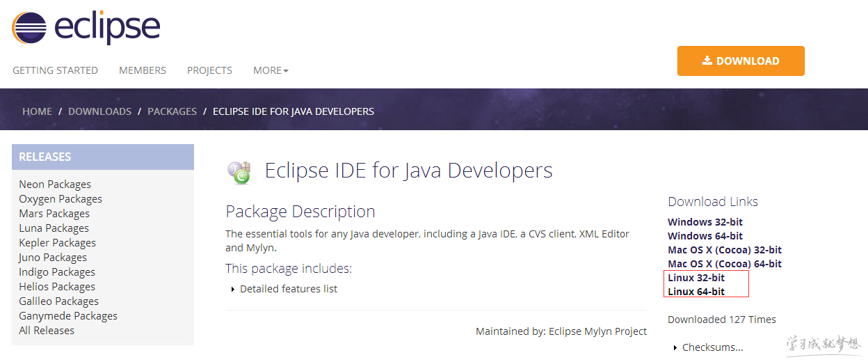Open Mars Packages release
The image size is (868, 362).
54,214
